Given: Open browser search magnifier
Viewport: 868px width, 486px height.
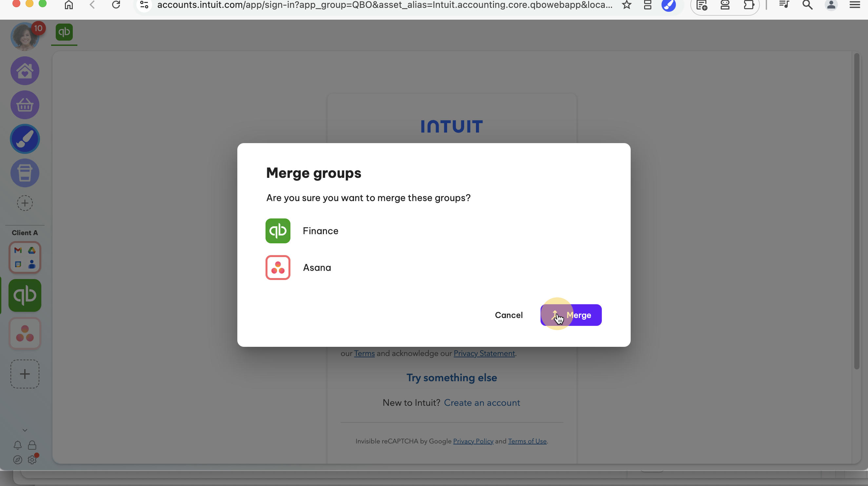Looking at the screenshot, I should [x=807, y=5].
